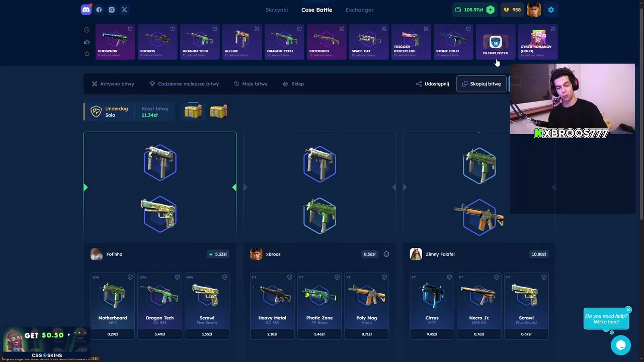The image size is (644, 362).
Task: Open the Entombed live drop card
Action: pos(327,42)
